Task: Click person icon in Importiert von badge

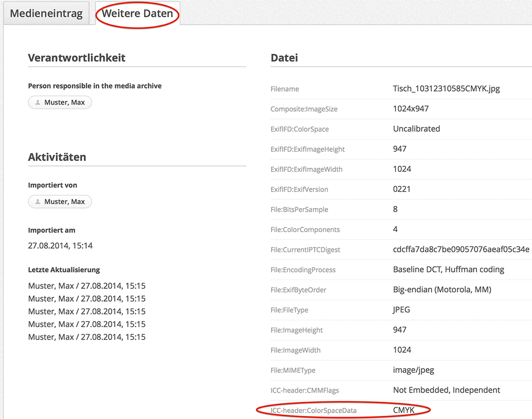Action: (x=38, y=202)
